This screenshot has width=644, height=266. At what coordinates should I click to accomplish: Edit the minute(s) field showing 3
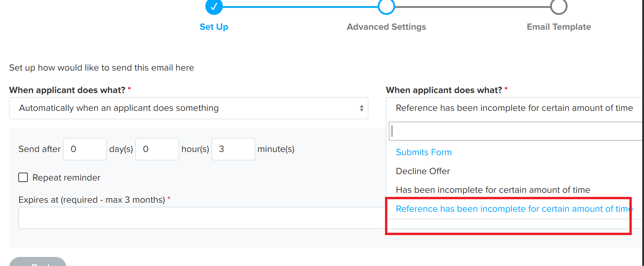coord(233,149)
